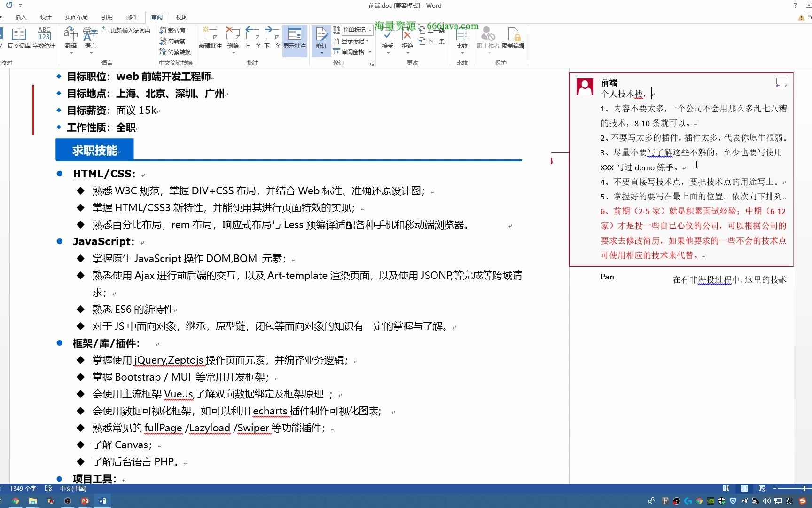The image size is (812, 508).
Task: Click Restrict Editing (限制编辑)
Action: click(513, 38)
